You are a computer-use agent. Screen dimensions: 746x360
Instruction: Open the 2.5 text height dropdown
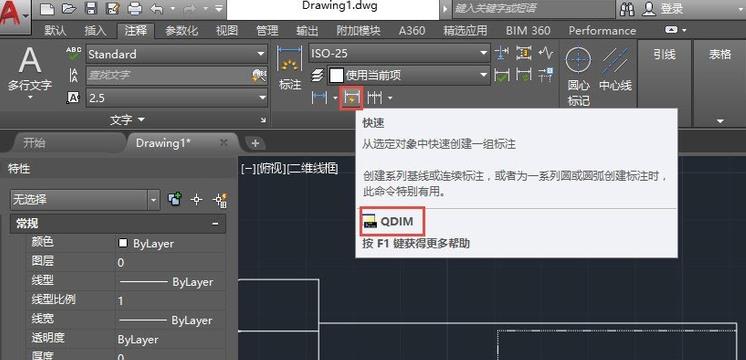point(262,98)
